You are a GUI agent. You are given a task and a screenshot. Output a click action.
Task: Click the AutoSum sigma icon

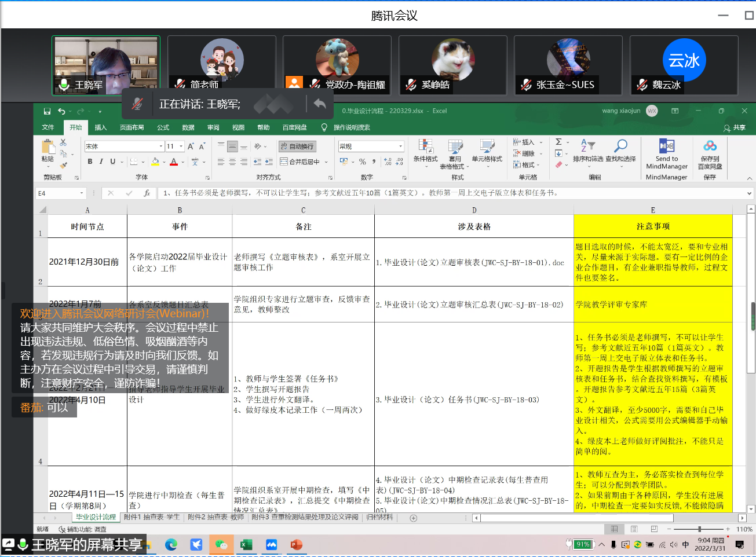558,142
